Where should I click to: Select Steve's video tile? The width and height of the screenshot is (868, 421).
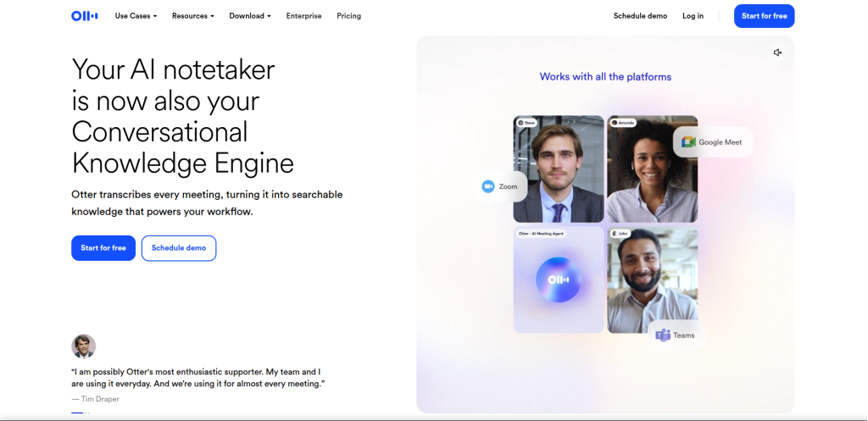pos(559,169)
